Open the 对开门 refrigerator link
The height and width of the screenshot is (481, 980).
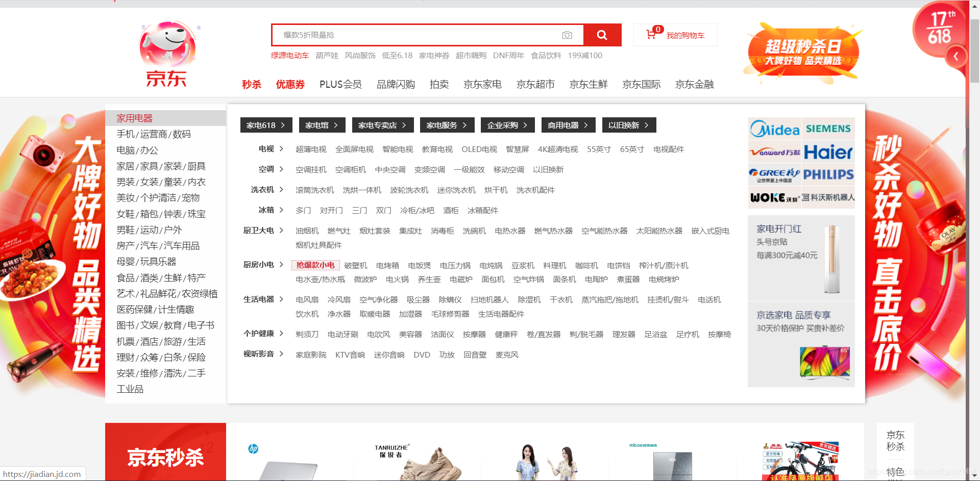(331, 211)
